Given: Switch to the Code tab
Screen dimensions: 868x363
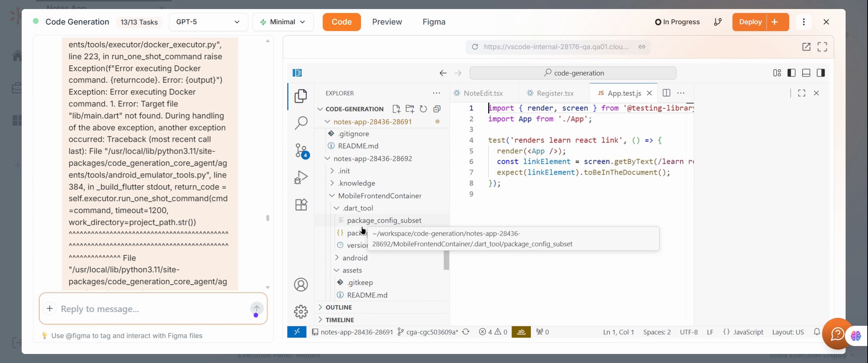Looking at the screenshot, I should [x=341, y=22].
